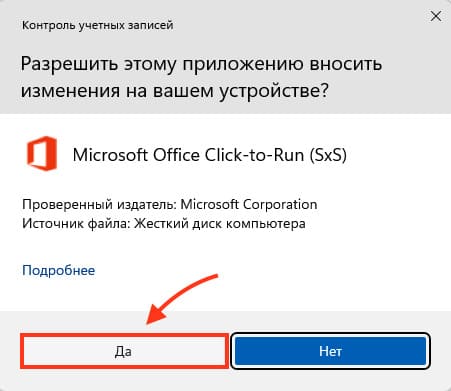Open the Подробнее details link
This screenshot has height=391, width=451.
tap(59, 270)
